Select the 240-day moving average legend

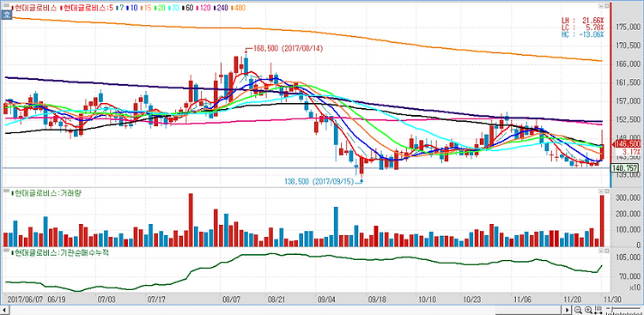221,8
